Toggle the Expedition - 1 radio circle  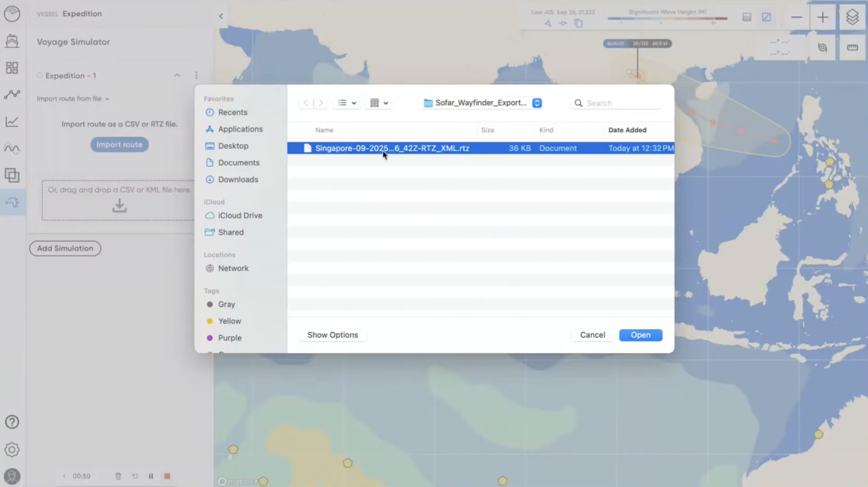(x=40, y=75)
